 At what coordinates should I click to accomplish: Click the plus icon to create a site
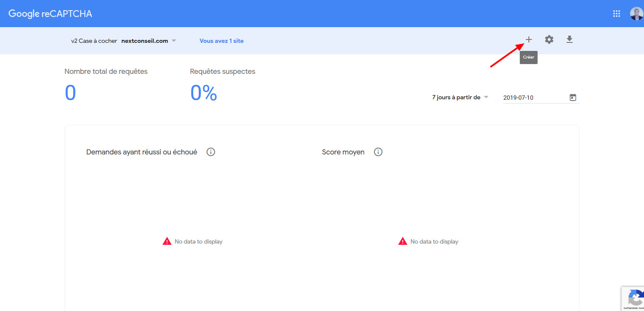[529, 39]
